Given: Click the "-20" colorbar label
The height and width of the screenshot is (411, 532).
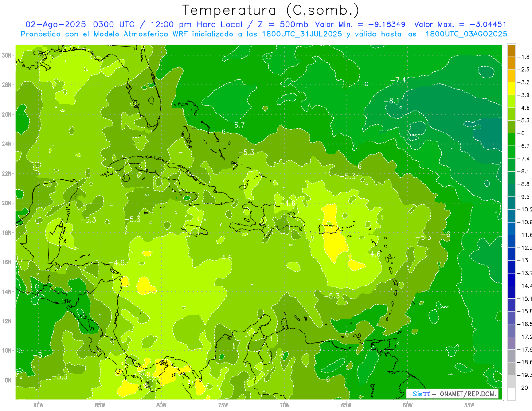Looking at the screenshot, I should [522, 388].
